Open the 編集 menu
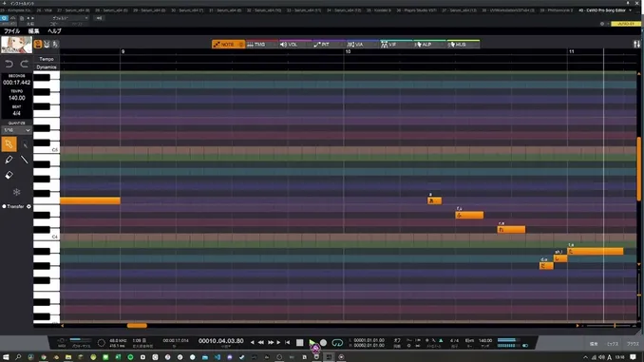644x362 pixels. (33, 30)
